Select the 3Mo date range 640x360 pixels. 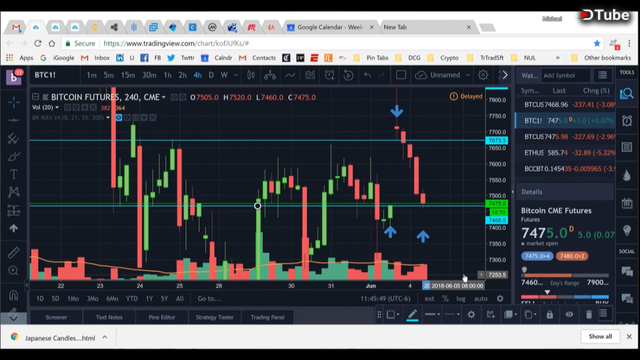click(93, 298)
